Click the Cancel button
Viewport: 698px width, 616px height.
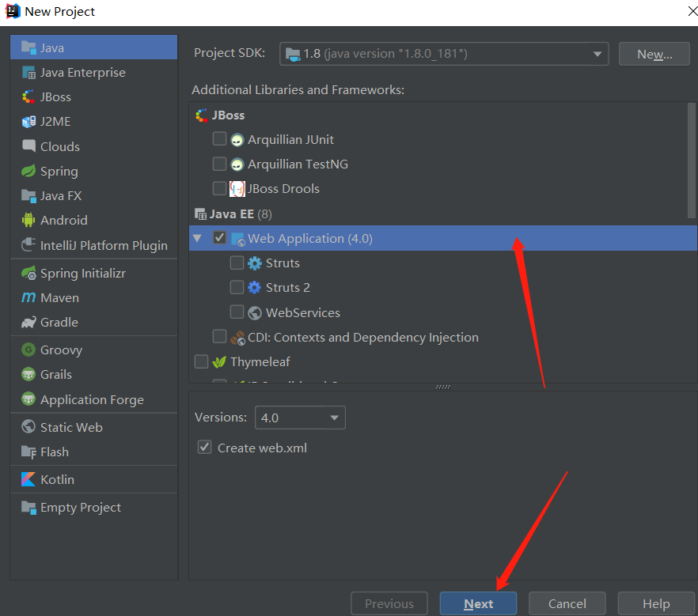click(567, 603)
